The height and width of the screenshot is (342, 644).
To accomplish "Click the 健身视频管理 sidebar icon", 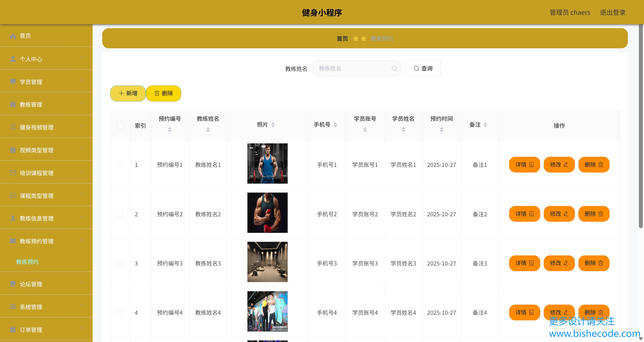I will coord(13,127).
